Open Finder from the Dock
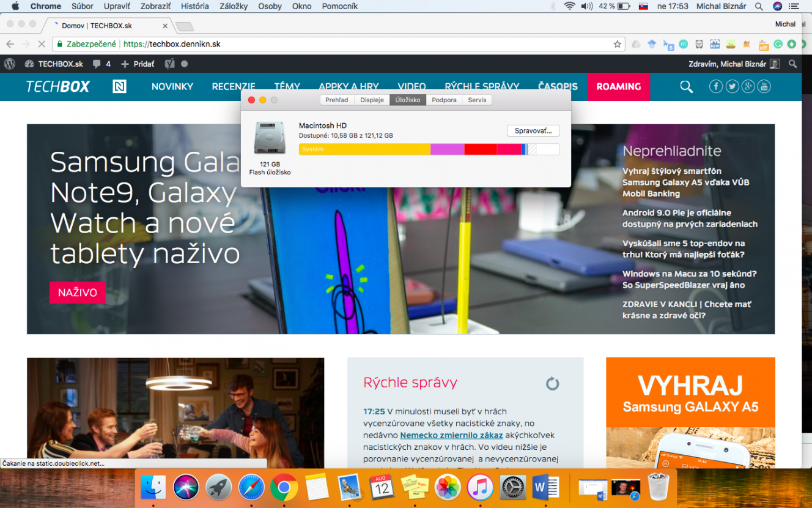 [x=153, y=488]
